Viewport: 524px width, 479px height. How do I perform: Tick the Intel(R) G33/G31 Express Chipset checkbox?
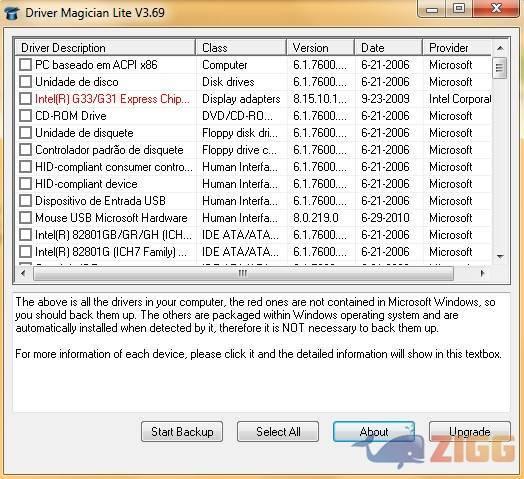coord(25,99)
